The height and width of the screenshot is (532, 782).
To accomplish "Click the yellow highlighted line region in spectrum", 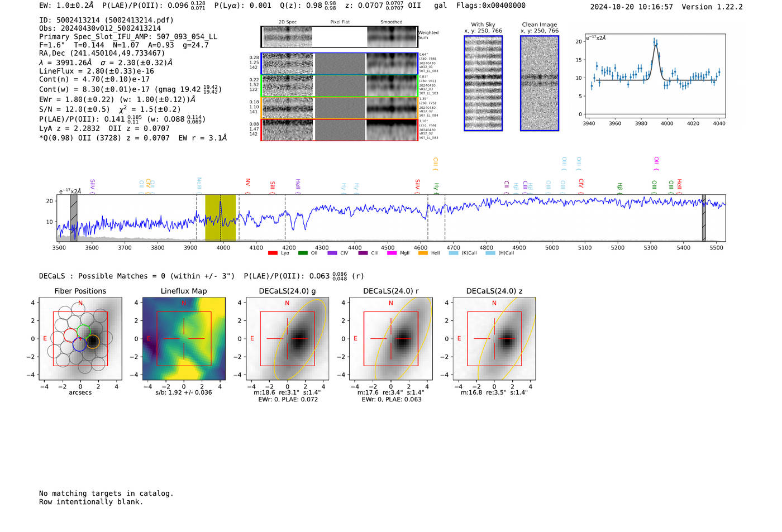I will [x=220, y=218].
